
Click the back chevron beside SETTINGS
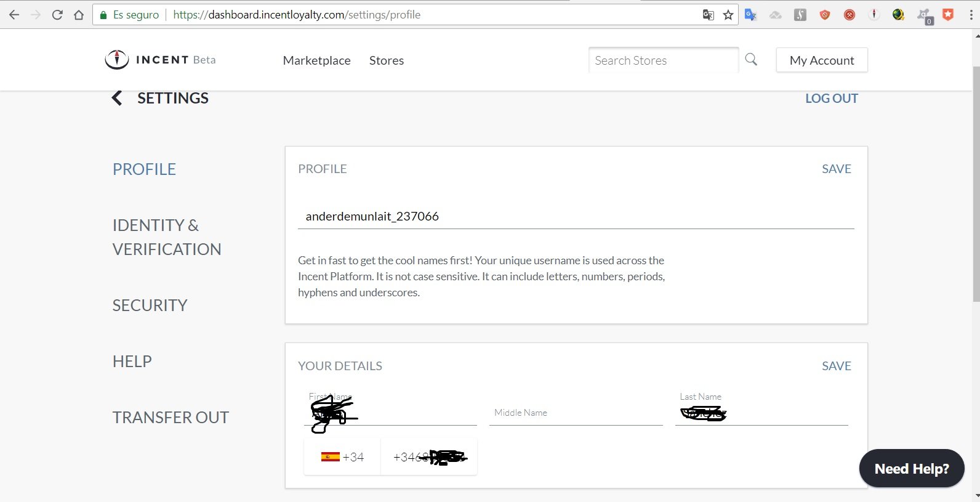pyautogui.click(x=116, y=98)
